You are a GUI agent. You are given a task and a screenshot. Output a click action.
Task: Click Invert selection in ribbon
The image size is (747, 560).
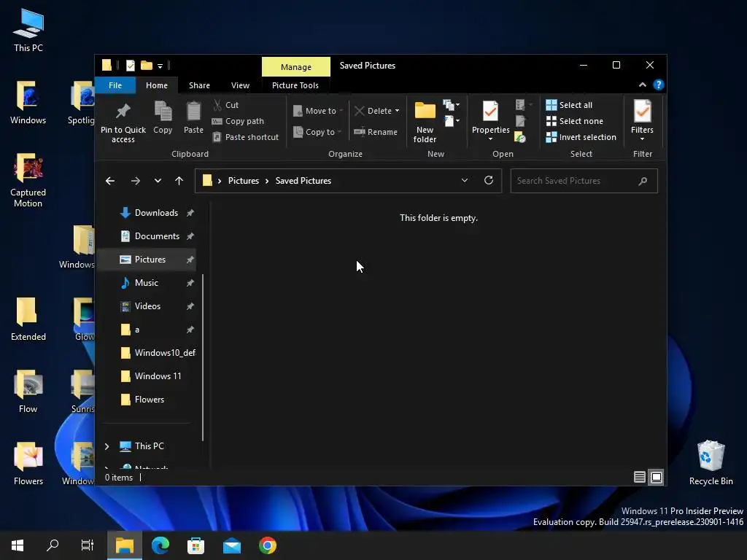click(581, 137)
